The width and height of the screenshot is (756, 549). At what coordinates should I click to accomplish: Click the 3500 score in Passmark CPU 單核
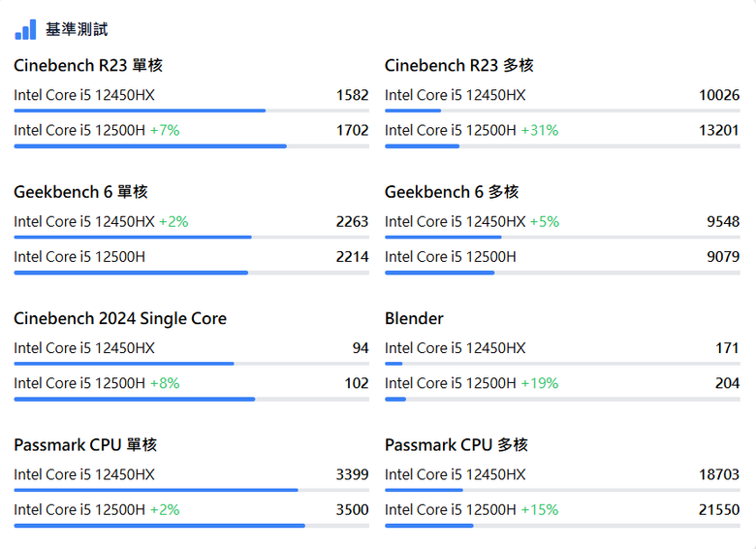coord(353,510)
